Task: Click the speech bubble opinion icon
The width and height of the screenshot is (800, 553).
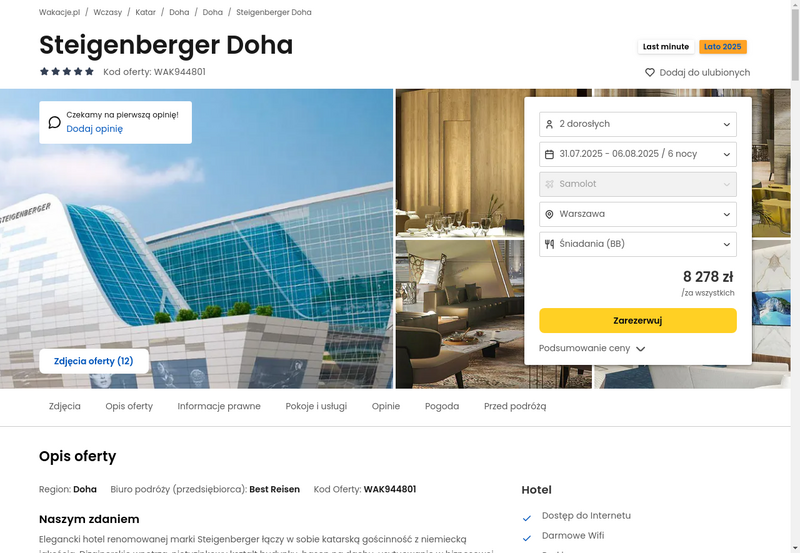Action: [x=55, y=122]
